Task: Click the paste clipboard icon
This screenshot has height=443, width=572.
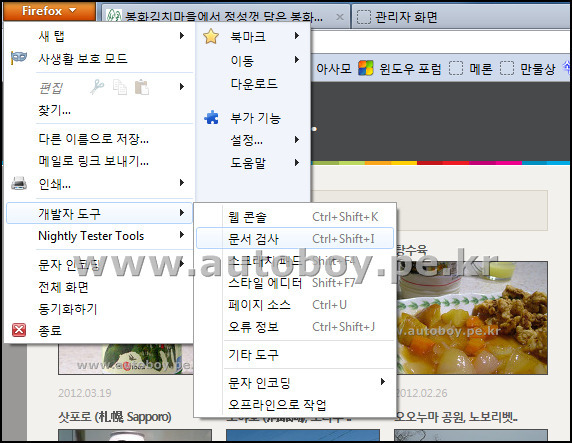Action: pyautogui.click(x=142, y=87)
